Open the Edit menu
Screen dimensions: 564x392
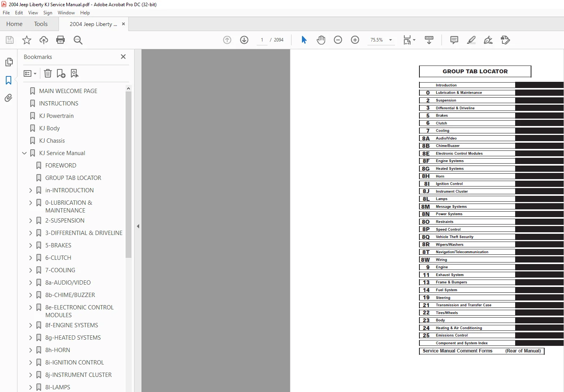tap(19, 13)
